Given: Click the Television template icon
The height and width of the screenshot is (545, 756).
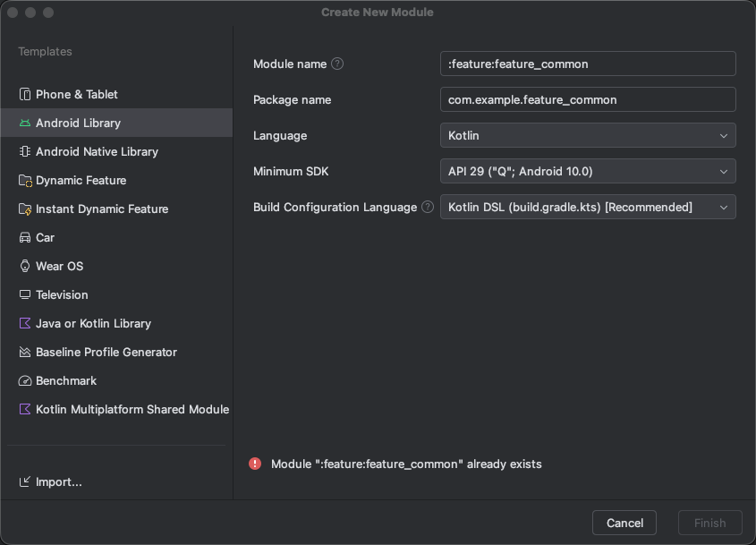Looking at the screenshot, I should [25, 294].
